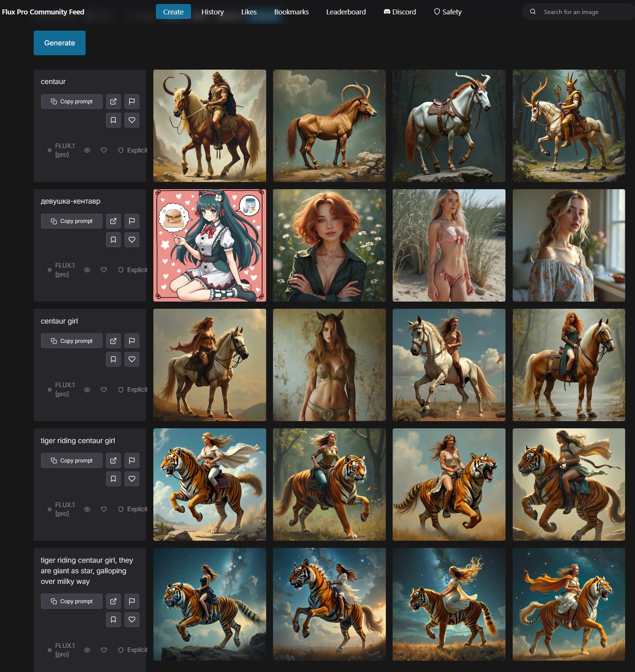The image size is (635, 672).
Task: Open the Safety menu item
Action: (448, 12)
